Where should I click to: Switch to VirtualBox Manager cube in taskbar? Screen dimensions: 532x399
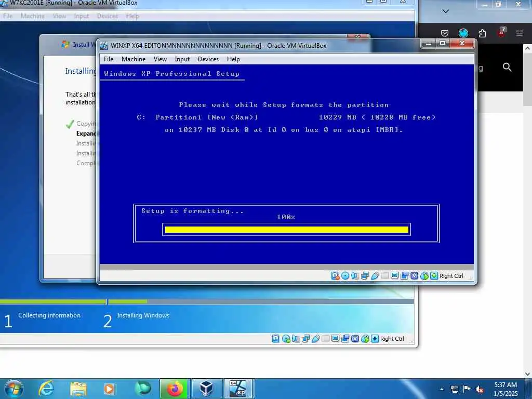click(206, 389)
